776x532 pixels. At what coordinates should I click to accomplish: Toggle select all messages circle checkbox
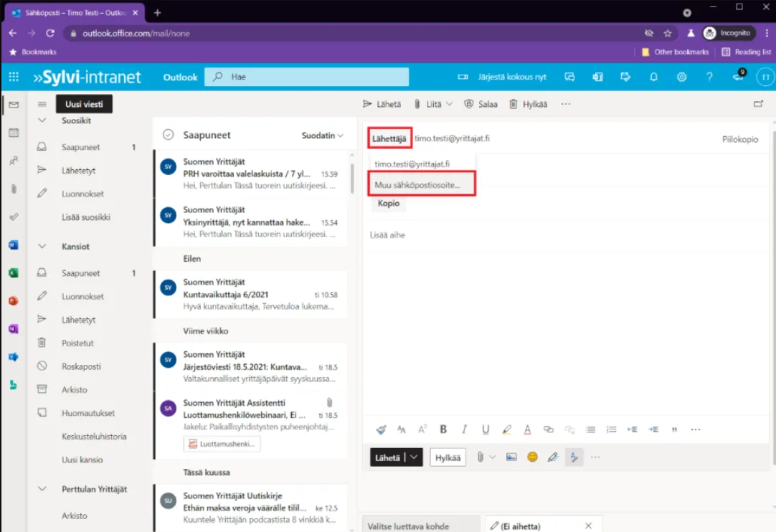169,135
